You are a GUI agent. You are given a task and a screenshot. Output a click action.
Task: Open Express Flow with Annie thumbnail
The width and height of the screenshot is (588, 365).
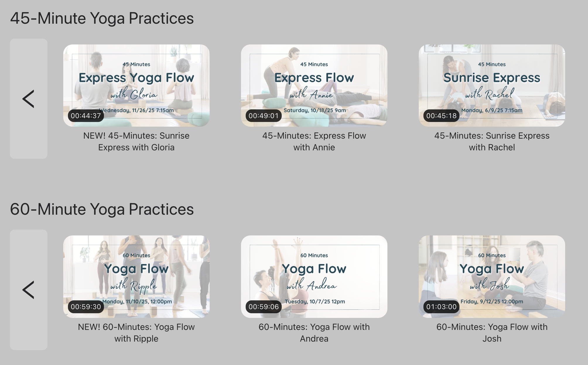pos(314,85)
